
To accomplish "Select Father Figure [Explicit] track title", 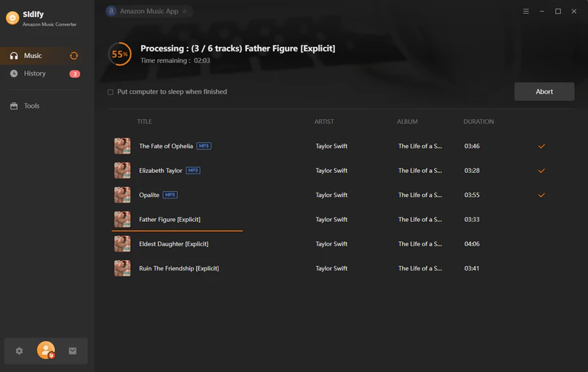I will 170,219.
